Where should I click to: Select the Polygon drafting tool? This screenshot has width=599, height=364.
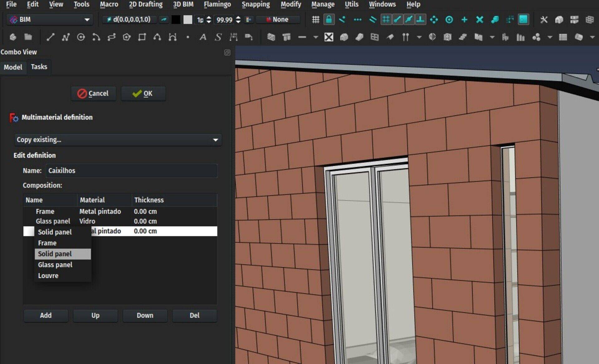coord(127,37)
